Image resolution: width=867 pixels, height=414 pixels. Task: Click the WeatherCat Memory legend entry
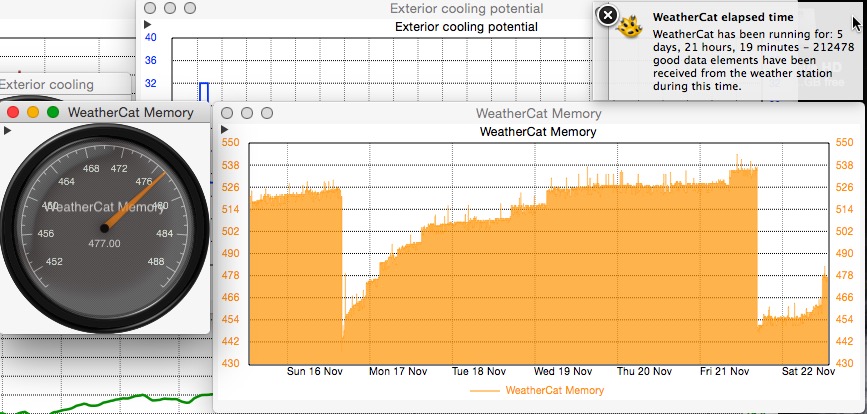537,390
